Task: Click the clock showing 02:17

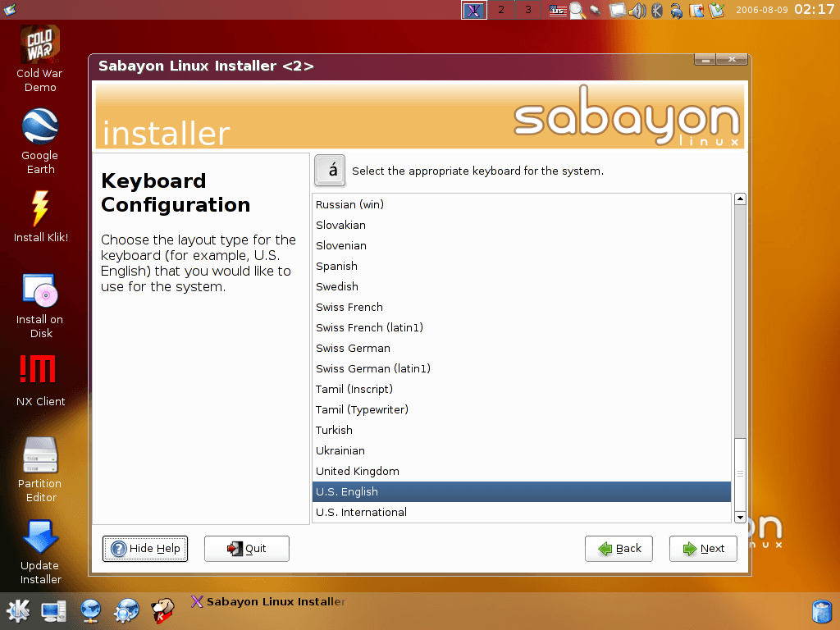Action: (814, 10)
